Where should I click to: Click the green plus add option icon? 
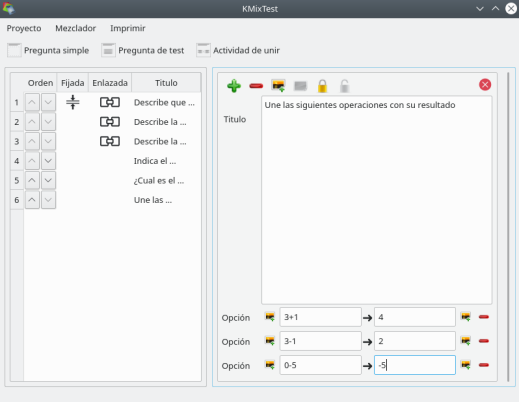pyautogui.click(x=234, y=86)
